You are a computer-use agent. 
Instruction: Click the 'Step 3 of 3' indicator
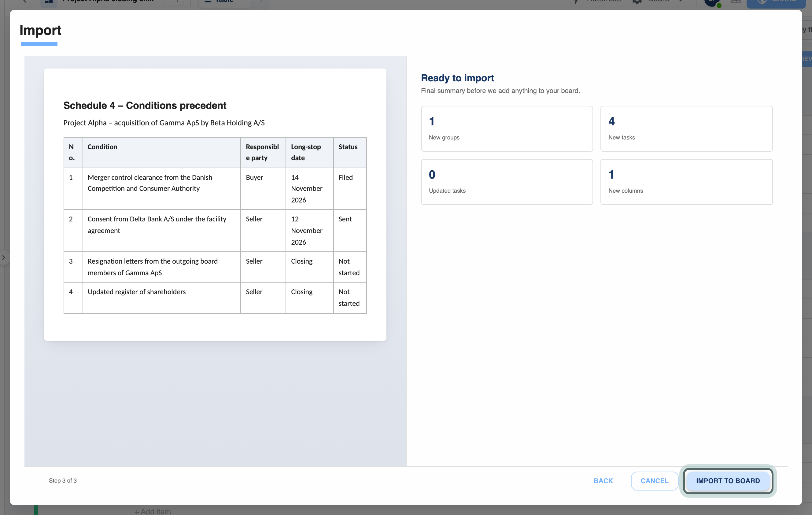click(x=63, y=481)
